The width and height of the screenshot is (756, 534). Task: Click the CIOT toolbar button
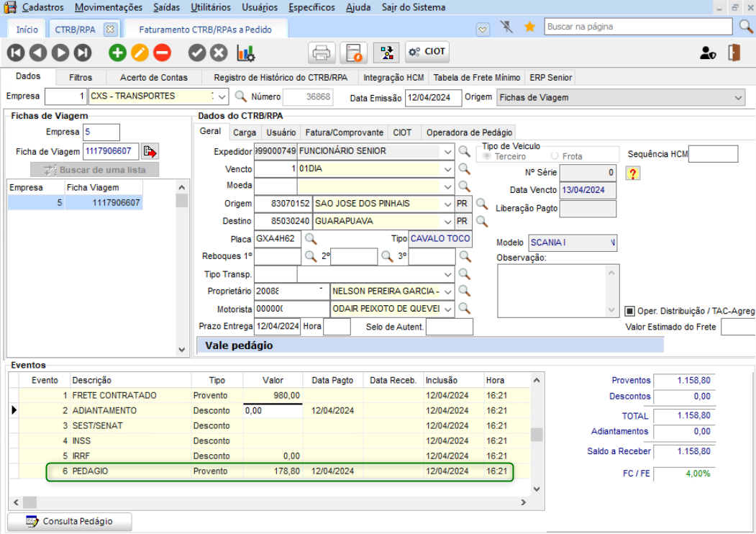pyautogui.click(x=427, y=52)
